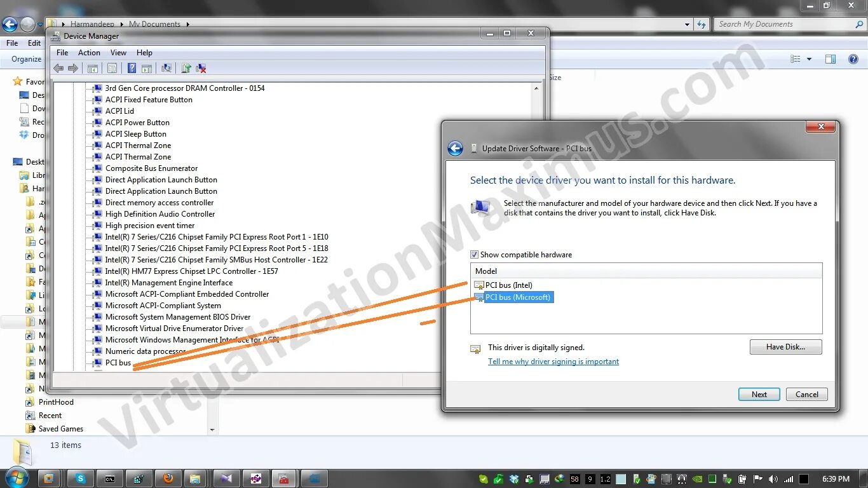Select Intel(R) Management Engine Interface device
This screenshot has width=868, height=488.
(x=169, y=283)
